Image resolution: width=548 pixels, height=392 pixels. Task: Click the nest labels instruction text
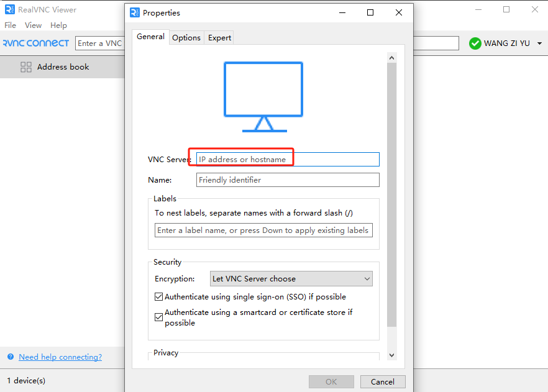pos(253,212)
